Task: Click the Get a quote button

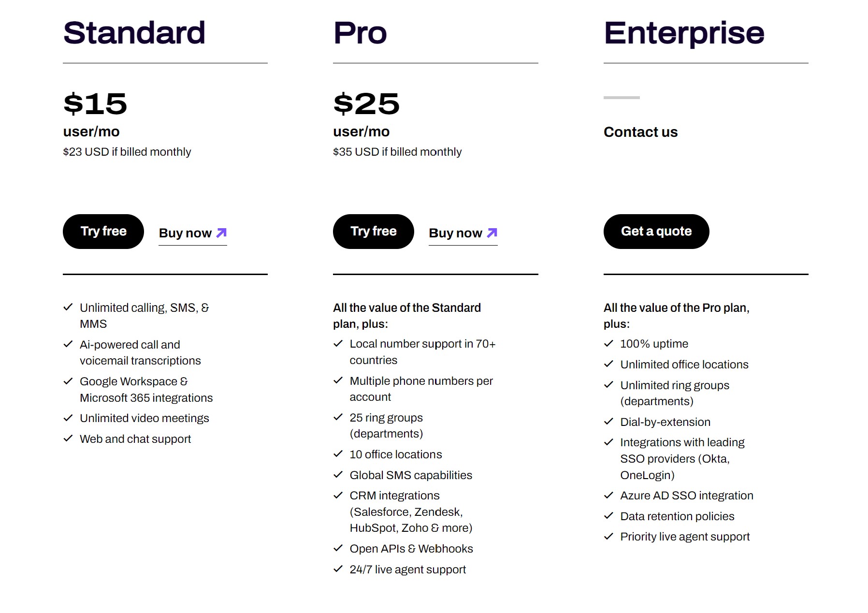Action: [x=656, y=232]
